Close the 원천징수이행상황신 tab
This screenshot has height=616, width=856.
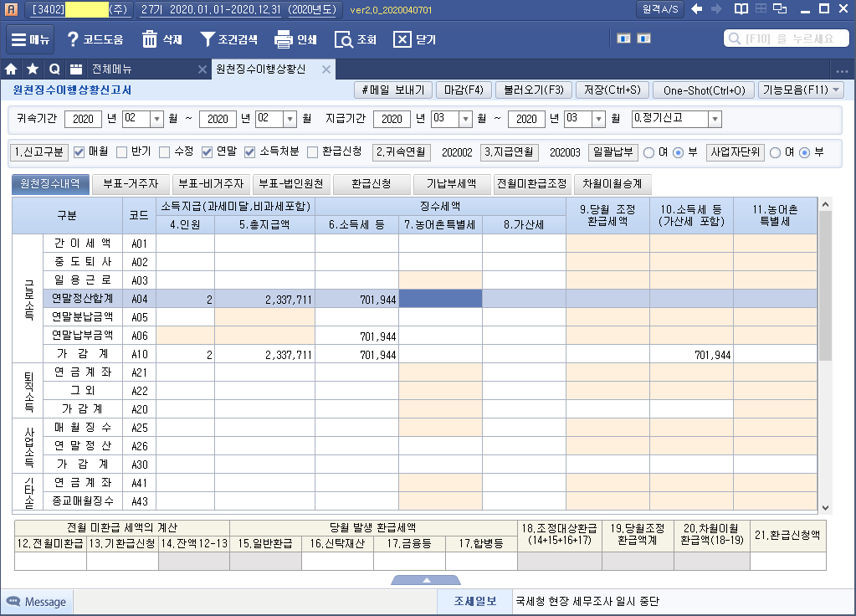[x=325, y=69]
